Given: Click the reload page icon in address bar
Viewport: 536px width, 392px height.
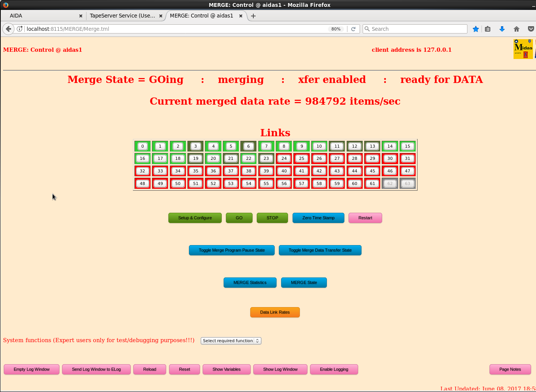Looking at the screenshot, I should 353,29.
